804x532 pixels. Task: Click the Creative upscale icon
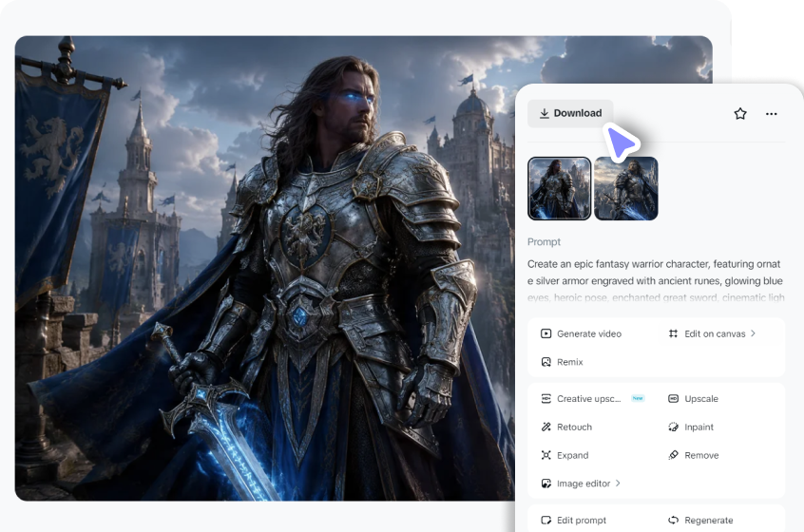click(x=546, y=399)
